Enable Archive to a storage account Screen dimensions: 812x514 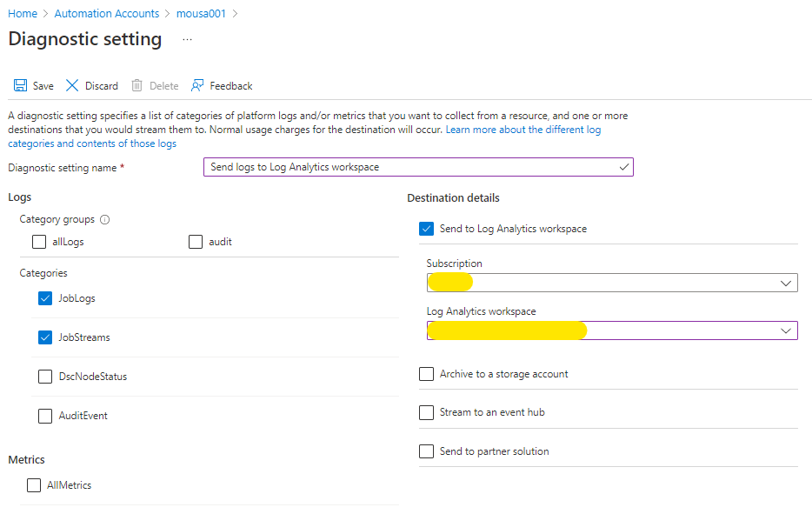click(x=426, y=374)
